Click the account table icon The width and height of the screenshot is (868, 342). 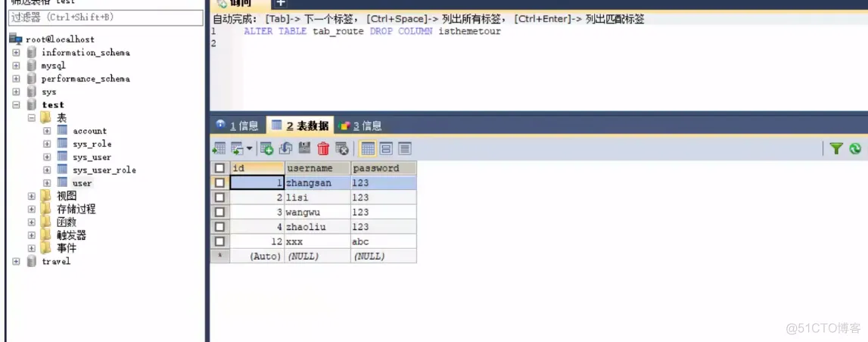pyautogui.click(x=62, y=131)
